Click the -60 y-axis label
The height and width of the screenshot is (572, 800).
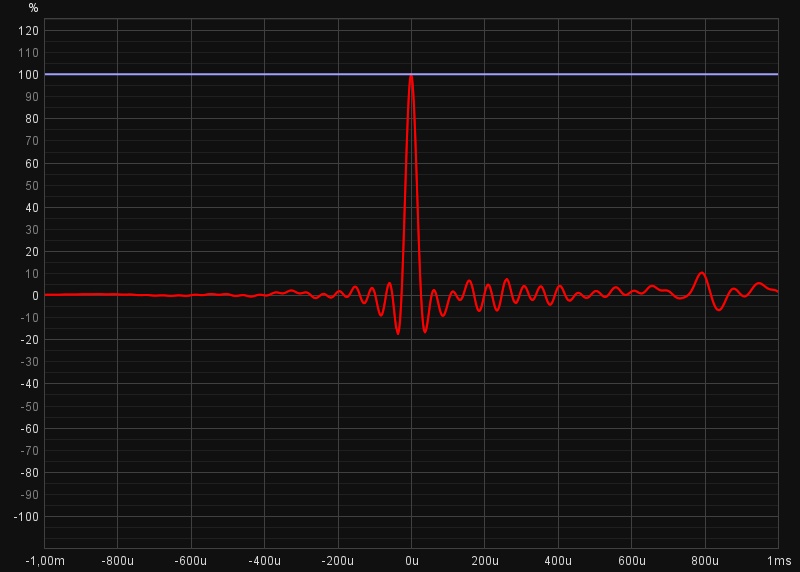click(x=30, y=429)
